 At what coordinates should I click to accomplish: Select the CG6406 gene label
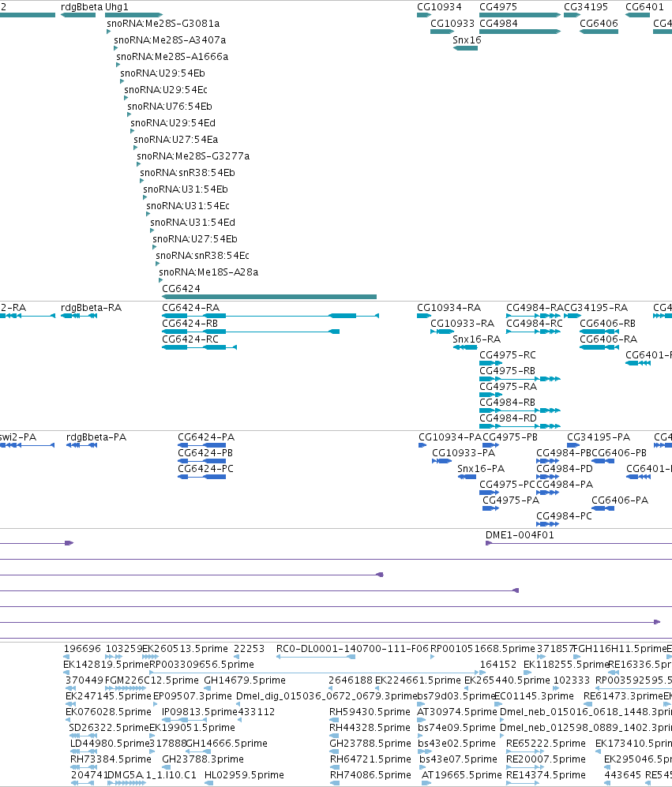pos(599,24)
